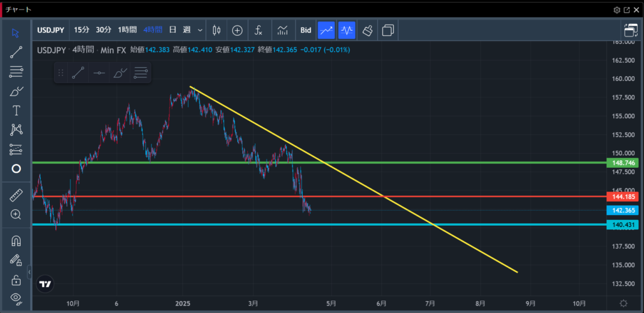Switch to the 1時間 timeframe

pos(127,30)
